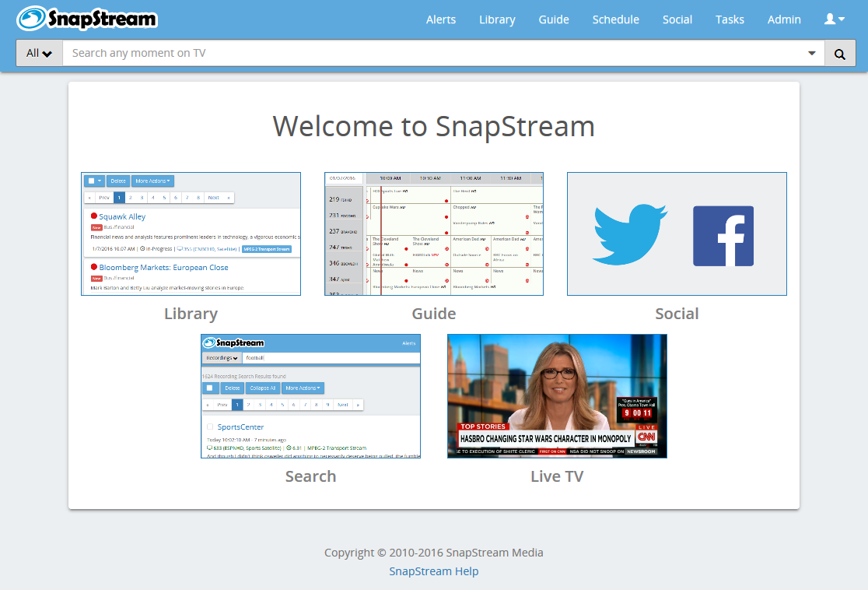Expand the search suggestions dropdown arrow
Image resolution: width=868 pixels, height=590 pixels.
[812, 54]
